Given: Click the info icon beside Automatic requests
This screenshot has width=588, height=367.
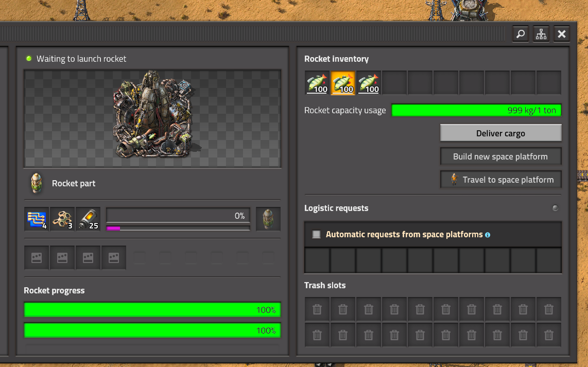Looking at the screenshot, I should point(488,235).
